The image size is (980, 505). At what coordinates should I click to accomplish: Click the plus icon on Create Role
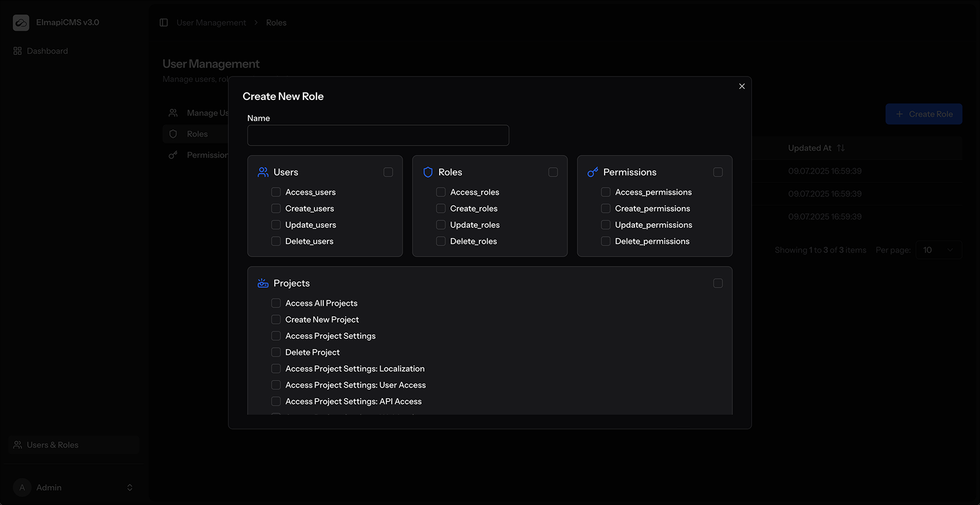899,114
